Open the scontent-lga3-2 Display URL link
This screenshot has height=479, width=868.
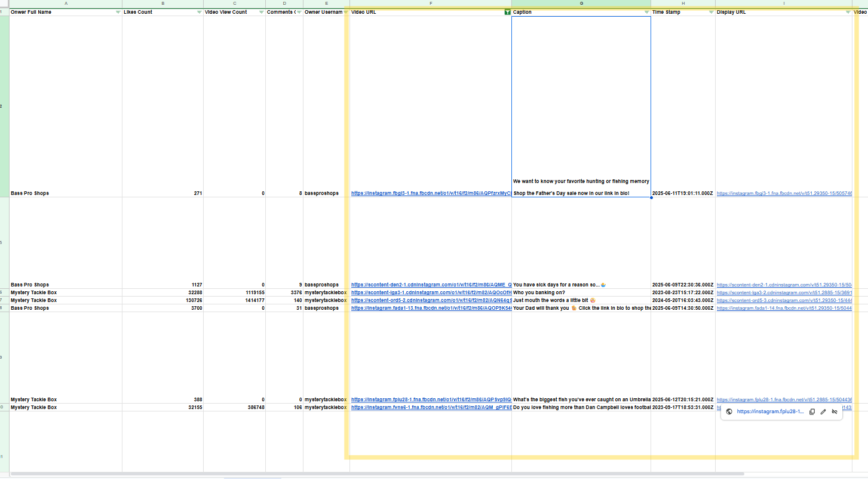(x=784, y=292)
